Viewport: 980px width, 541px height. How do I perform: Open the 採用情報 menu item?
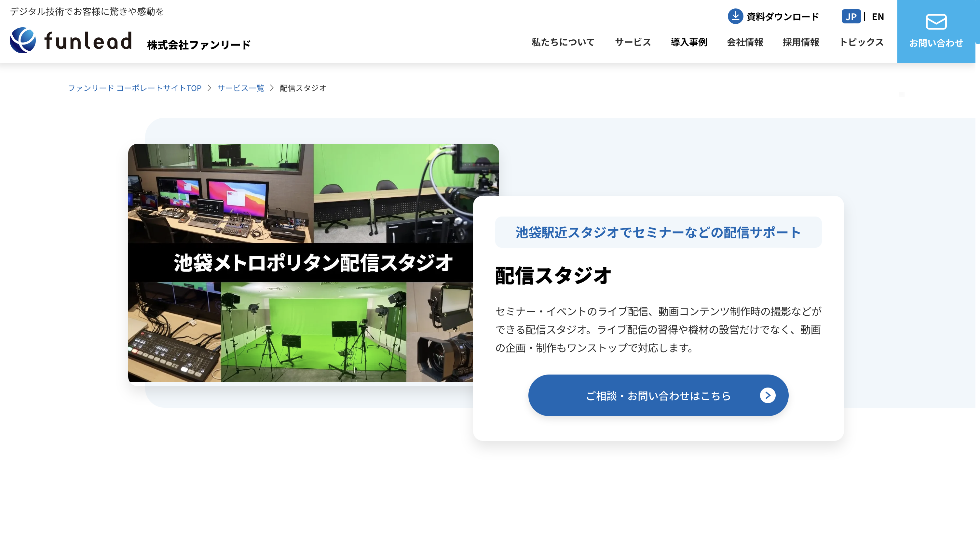pyautogui.click(x=801, y=42)
